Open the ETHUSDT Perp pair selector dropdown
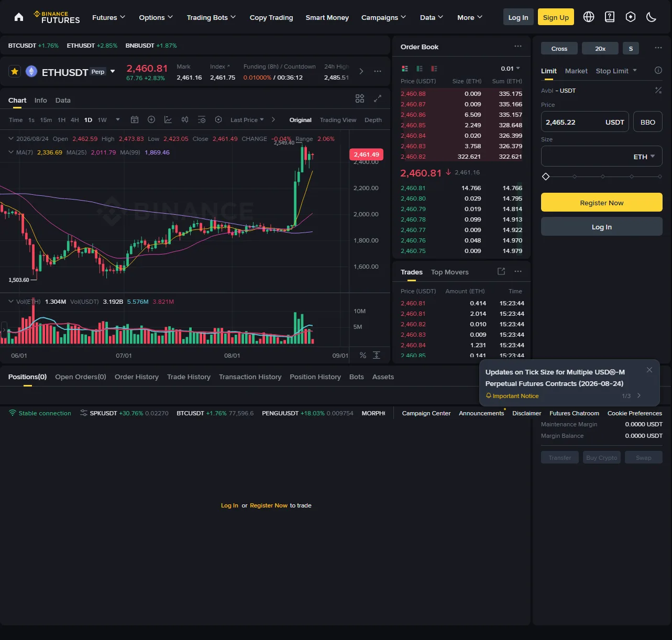Image resolution: width=672 pixels, height=640 pixels. click(113, 71)
